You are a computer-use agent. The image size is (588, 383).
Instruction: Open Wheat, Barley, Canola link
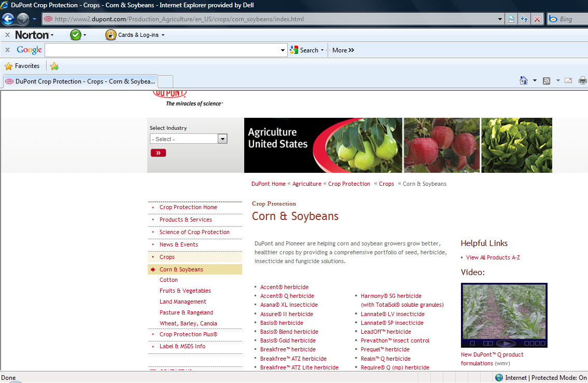188,323
